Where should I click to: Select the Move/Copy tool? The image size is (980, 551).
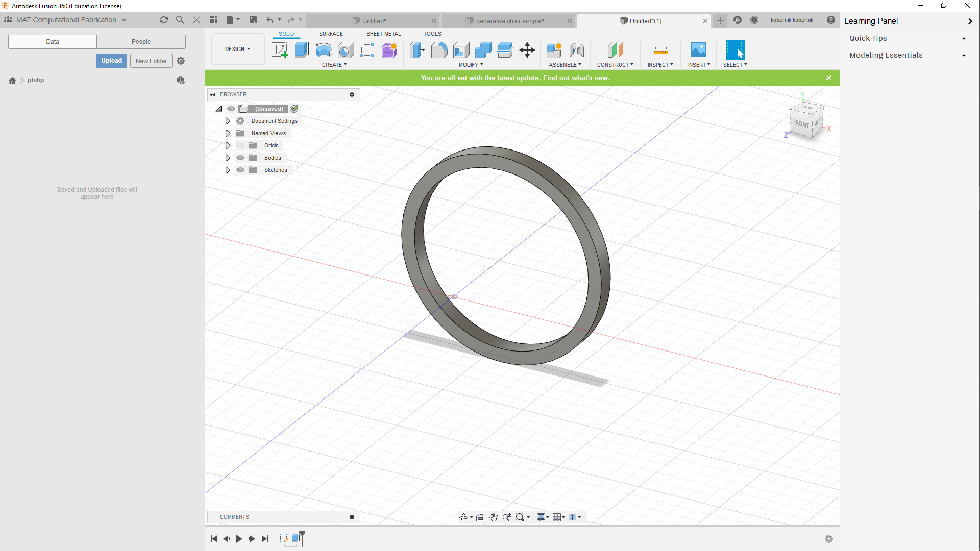pyautogui.click(x=527, y=50)
